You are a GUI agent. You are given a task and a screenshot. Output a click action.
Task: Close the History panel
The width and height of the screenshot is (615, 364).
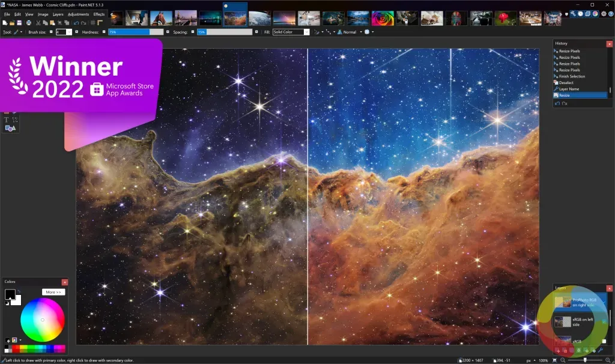tap(609, 43)
